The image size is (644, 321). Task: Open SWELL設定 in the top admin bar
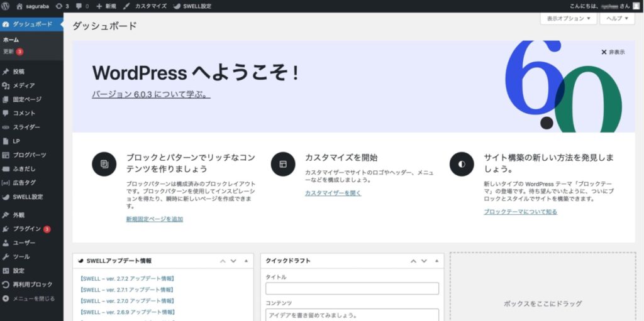(192, 6)
